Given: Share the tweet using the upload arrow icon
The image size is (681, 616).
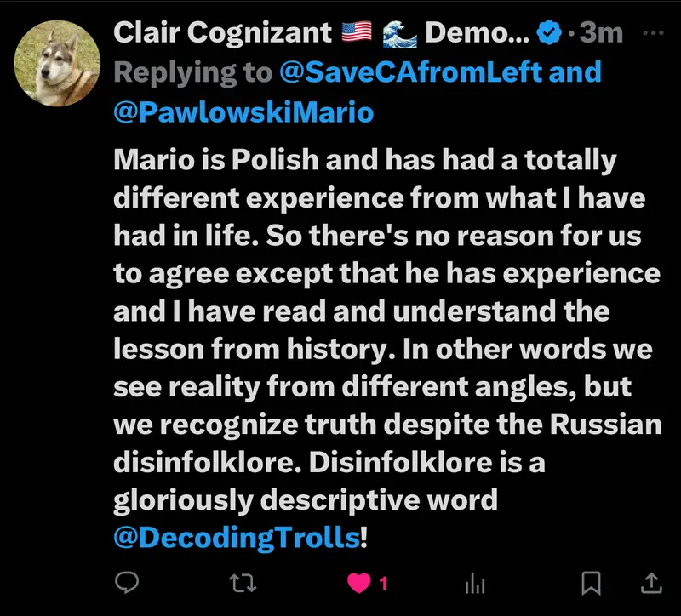Looking at the screenshot, I should tap(650, 583).
